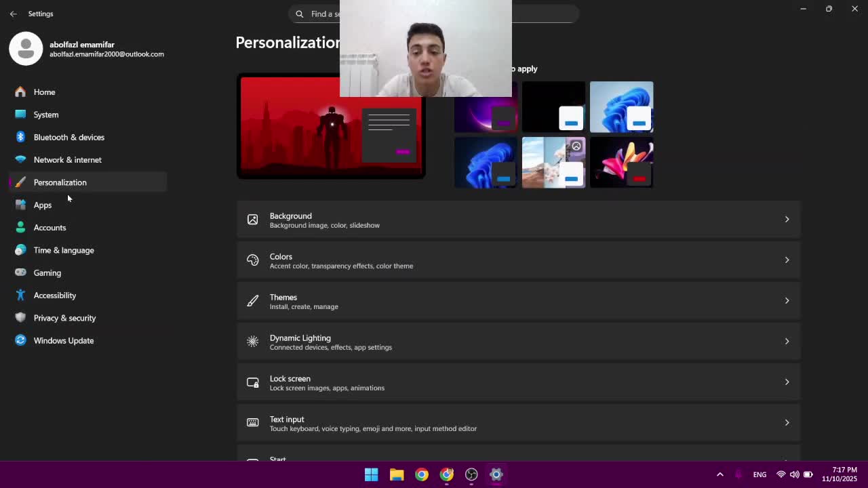Click the Network & internet Wi-Fi icon
Screen dimensions: 868x488
(x=20, y=160)
